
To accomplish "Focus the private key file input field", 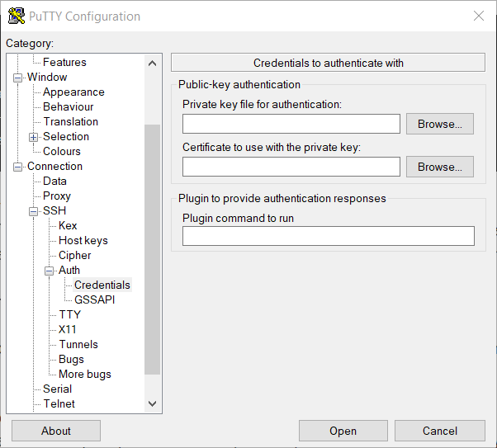I will tap(291, 124).
